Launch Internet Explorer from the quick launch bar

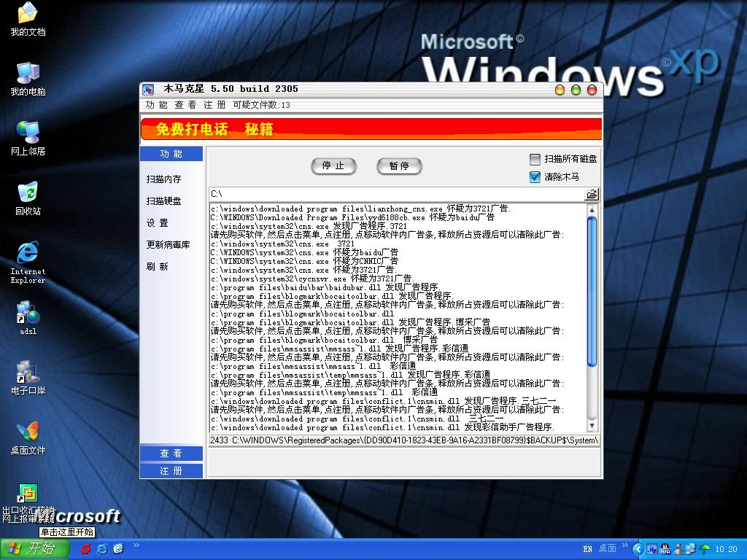click(102, 548)
